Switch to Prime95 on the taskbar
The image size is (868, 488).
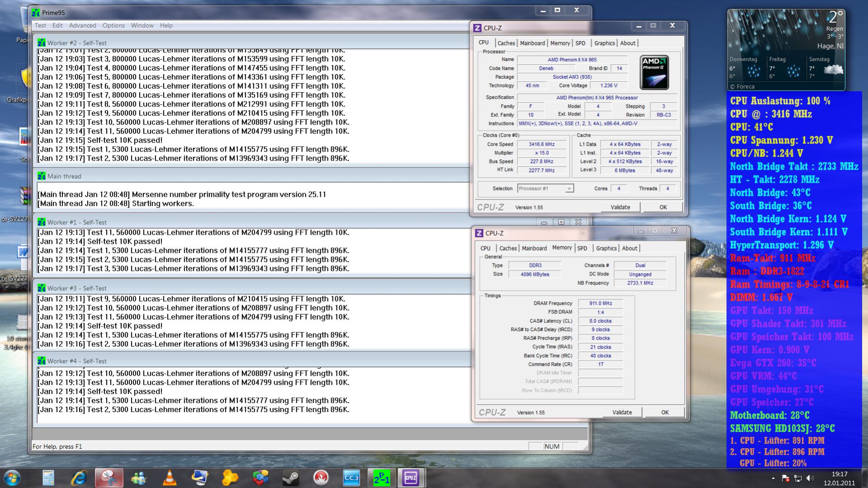coord(381,478)
